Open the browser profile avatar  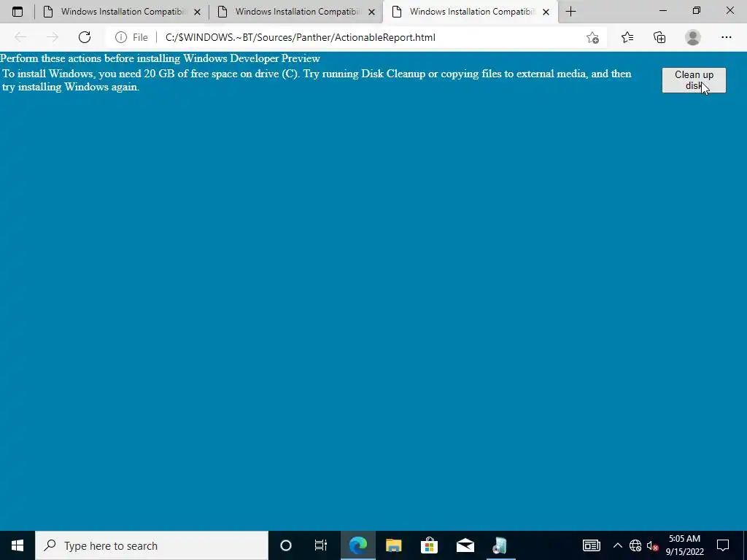coord(693,37)
